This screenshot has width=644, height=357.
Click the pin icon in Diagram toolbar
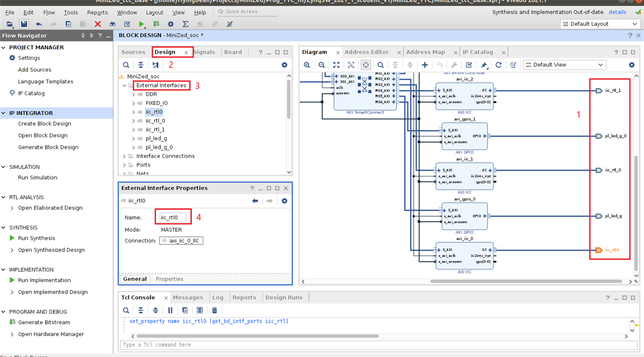484,65
